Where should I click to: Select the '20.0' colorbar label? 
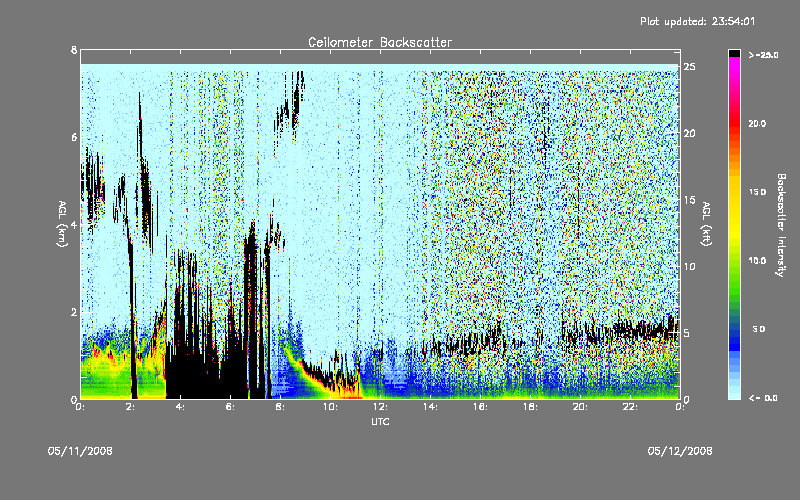click(758, 123)
